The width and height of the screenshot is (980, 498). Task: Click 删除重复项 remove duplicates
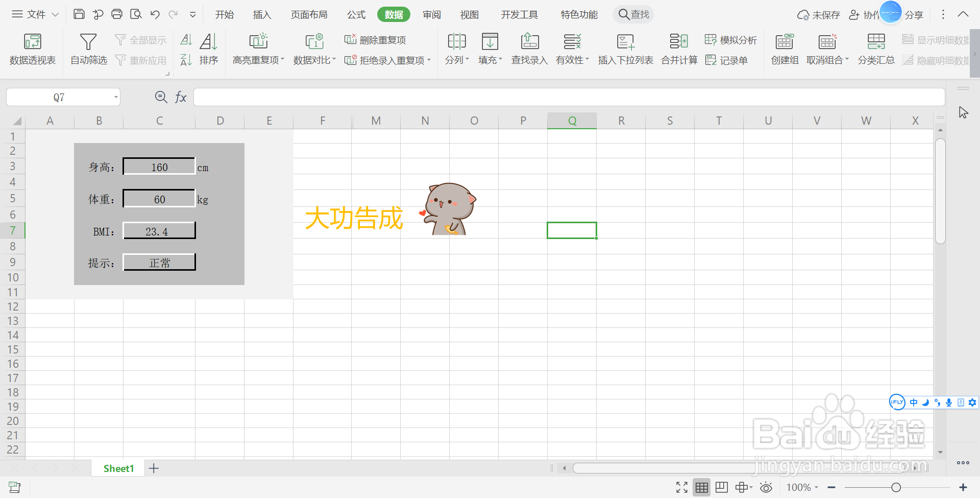point(375,40)
